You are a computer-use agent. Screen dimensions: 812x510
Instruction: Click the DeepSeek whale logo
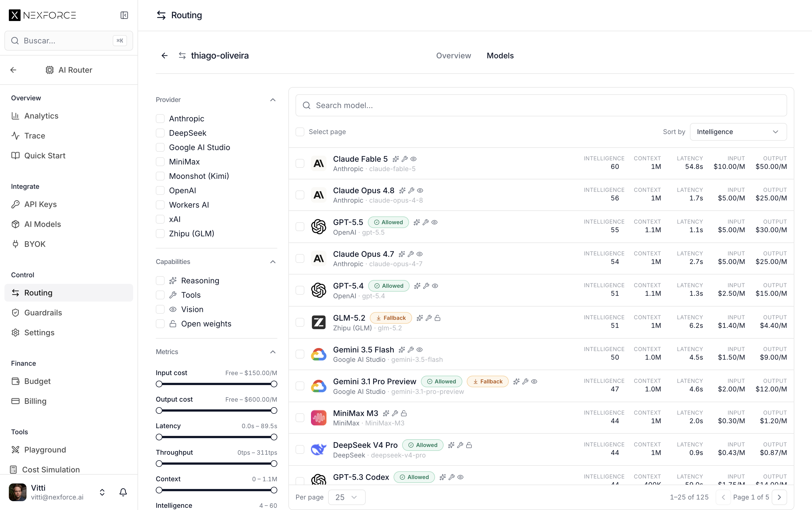(318, 449)
